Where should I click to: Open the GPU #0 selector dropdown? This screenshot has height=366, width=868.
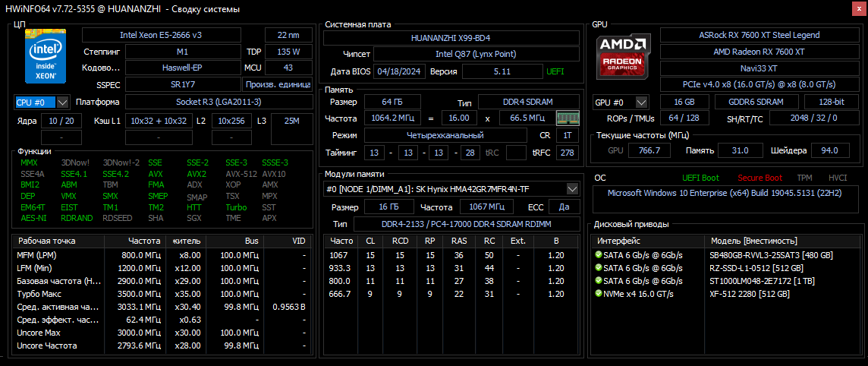[642, 103]
